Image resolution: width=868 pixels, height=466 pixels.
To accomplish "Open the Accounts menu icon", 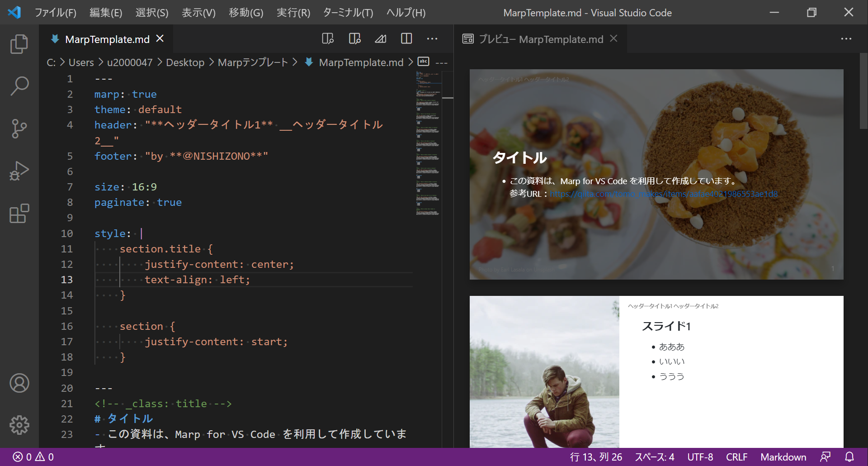I will 19,383.
